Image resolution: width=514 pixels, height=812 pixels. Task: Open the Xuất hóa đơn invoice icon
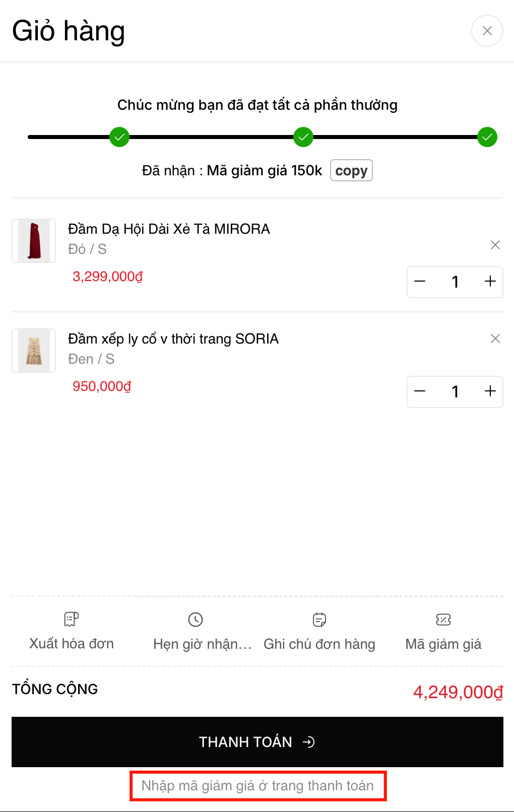72,620
